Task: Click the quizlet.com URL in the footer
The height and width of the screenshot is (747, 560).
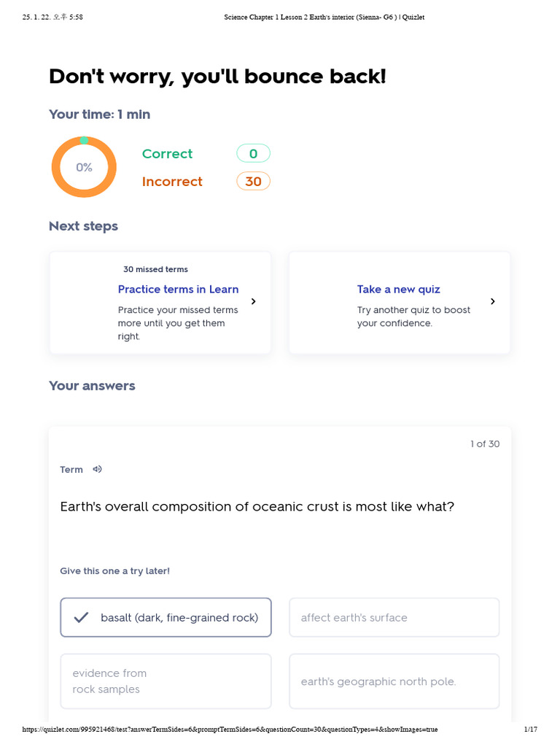Action: (230, 729)
